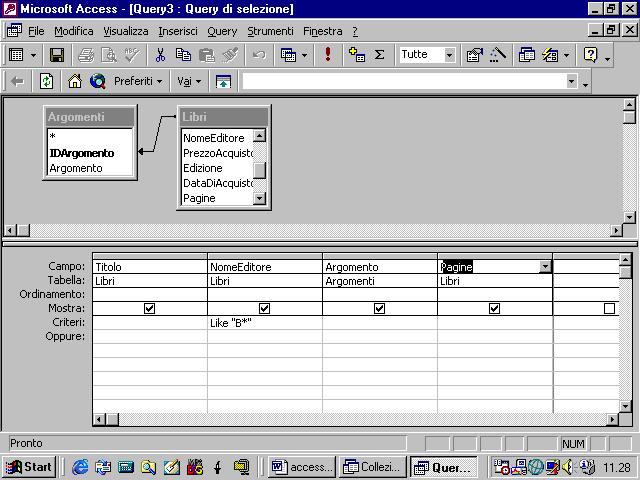Uncheck Mostra for Argomento column
This screenshot has height=480, width=640.
pyautogui.click(x=380, y=309)
